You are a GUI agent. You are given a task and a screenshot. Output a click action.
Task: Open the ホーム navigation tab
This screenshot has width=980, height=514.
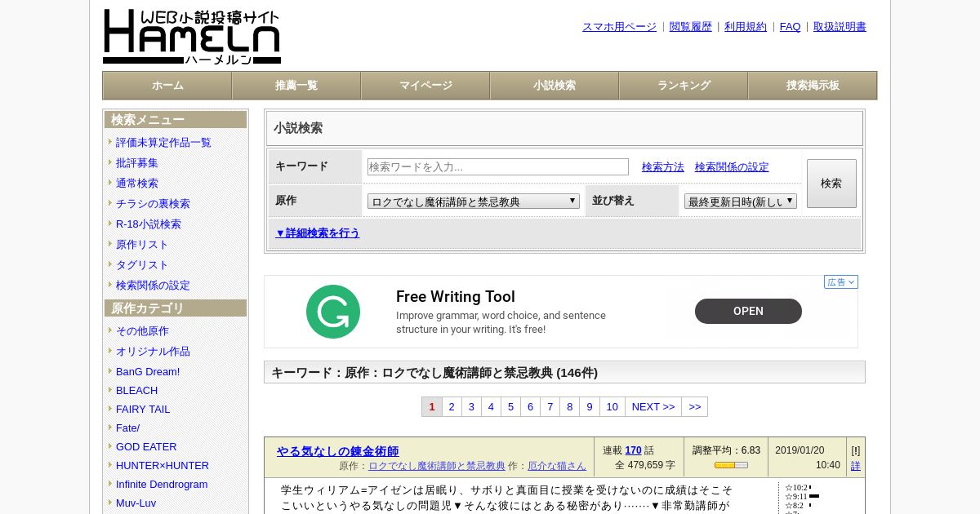point(167,86)
